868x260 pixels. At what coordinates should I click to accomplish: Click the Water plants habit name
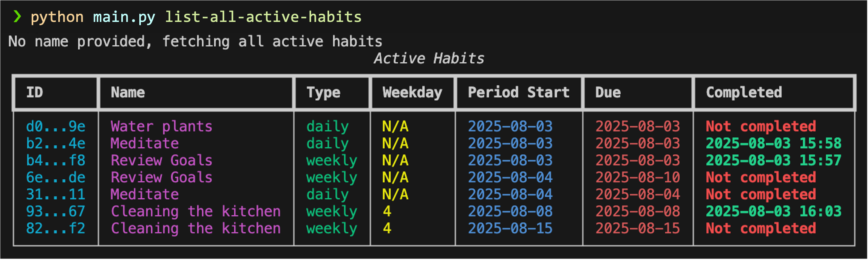coord(161,126)
